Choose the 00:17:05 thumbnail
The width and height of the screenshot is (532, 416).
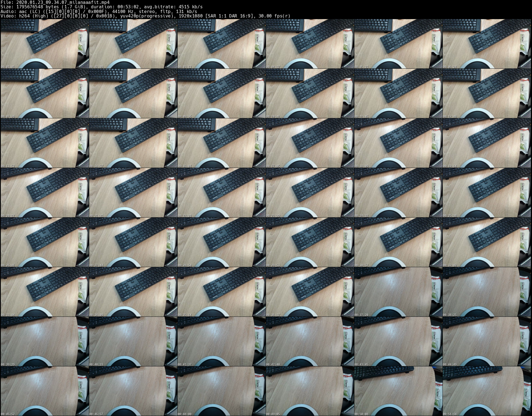pyautogui.click(x=310, y=143)
